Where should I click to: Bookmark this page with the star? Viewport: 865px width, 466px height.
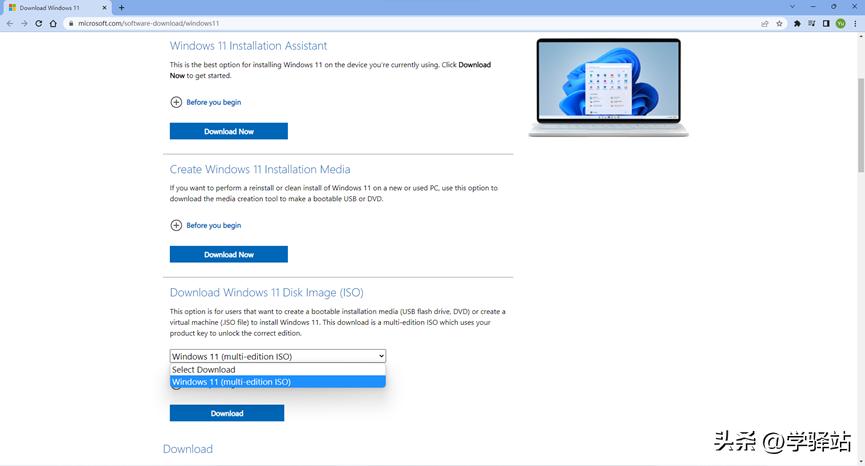point(779,24)
